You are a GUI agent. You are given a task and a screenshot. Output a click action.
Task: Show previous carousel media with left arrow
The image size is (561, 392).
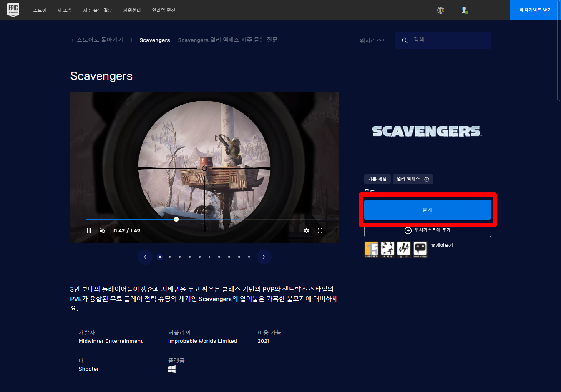(x=145, y=257)
